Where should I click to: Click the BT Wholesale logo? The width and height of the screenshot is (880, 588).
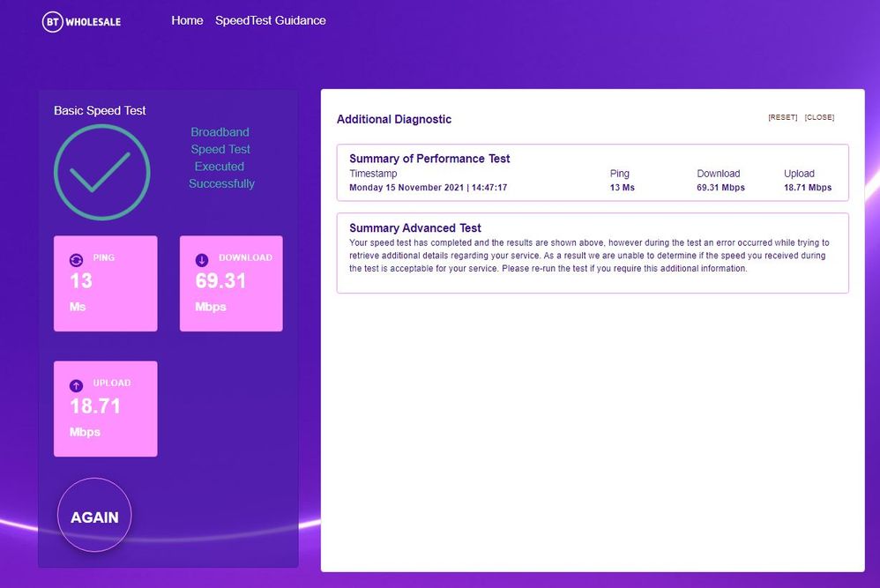click(x=81, y=21)
